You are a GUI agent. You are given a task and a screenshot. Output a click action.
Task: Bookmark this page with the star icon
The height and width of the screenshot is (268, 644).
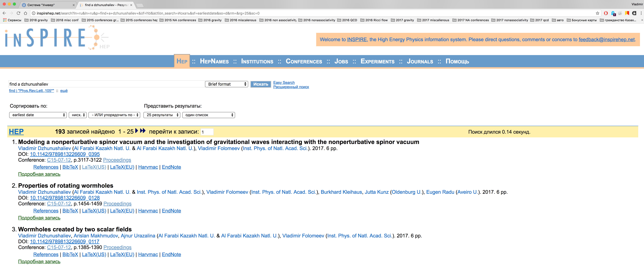pos(597,13)
